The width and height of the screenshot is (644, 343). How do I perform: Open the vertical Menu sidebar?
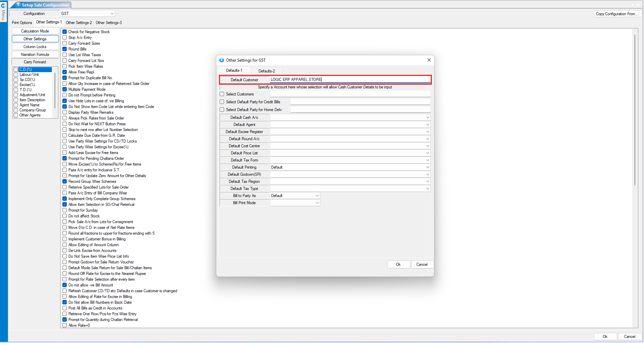3,15
